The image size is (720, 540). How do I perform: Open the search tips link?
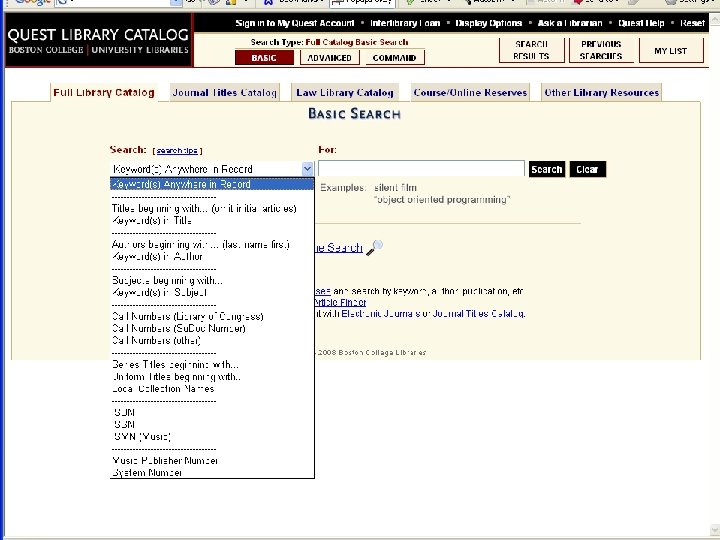point(177,151)
